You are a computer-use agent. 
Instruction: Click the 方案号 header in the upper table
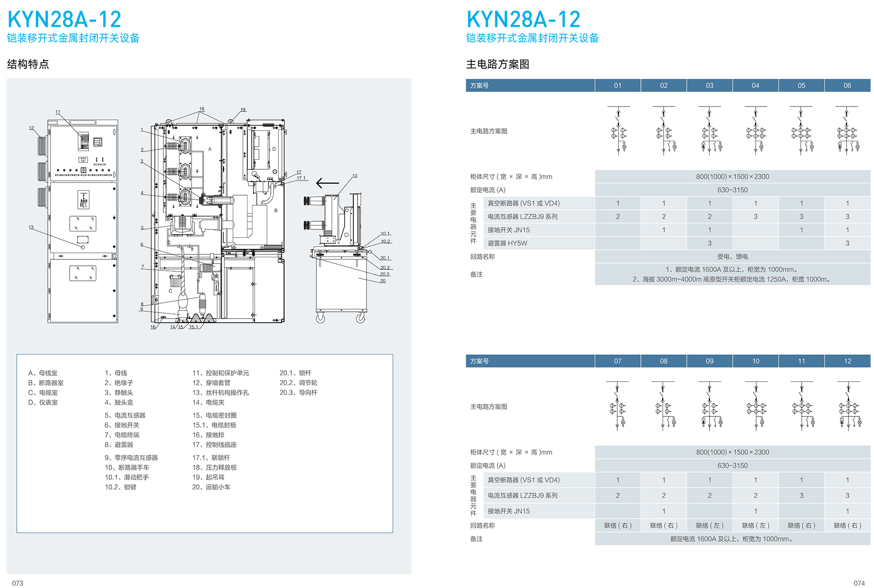point(480,86)
